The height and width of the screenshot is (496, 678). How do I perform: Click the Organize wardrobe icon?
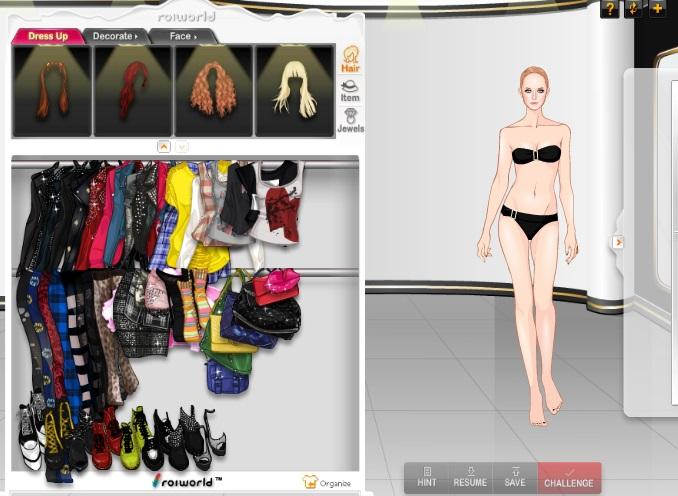click(x=328, y=482)
